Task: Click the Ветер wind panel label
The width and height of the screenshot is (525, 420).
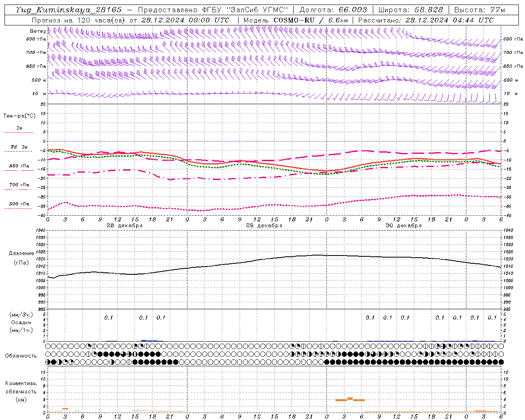Action: tap(38, 31)
